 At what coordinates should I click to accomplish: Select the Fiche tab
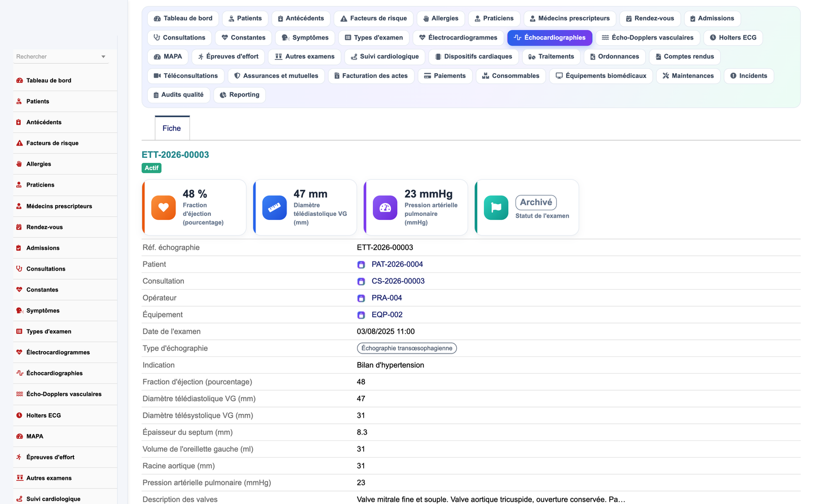click(172, 128)
